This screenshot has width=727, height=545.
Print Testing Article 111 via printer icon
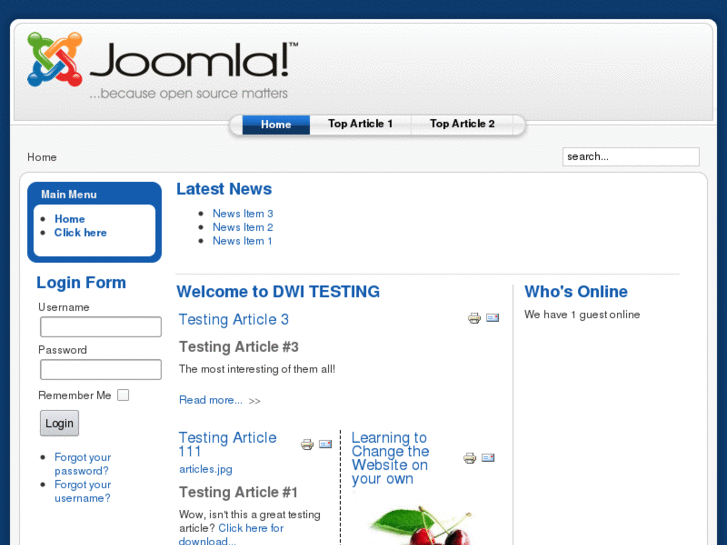click(307, 444)
